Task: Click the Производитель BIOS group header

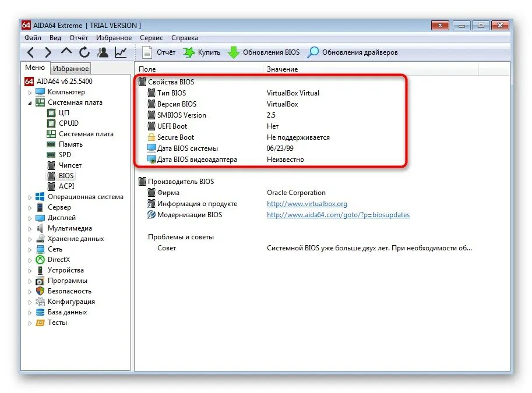Action: [176, 182]
